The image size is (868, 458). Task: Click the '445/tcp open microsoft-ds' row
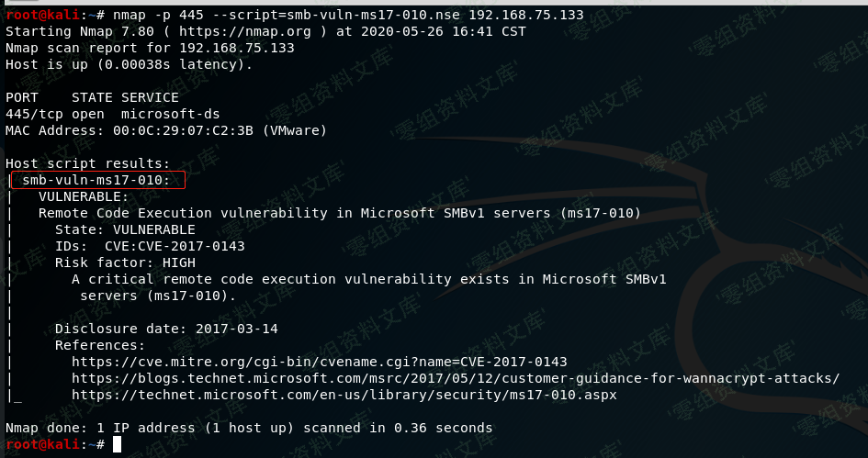(113, 115)
